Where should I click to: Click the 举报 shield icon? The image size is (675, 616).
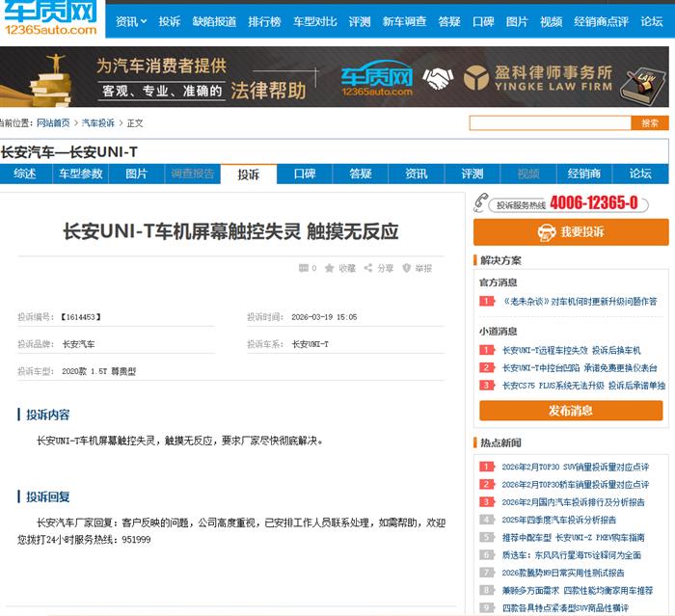click(407, 269)
